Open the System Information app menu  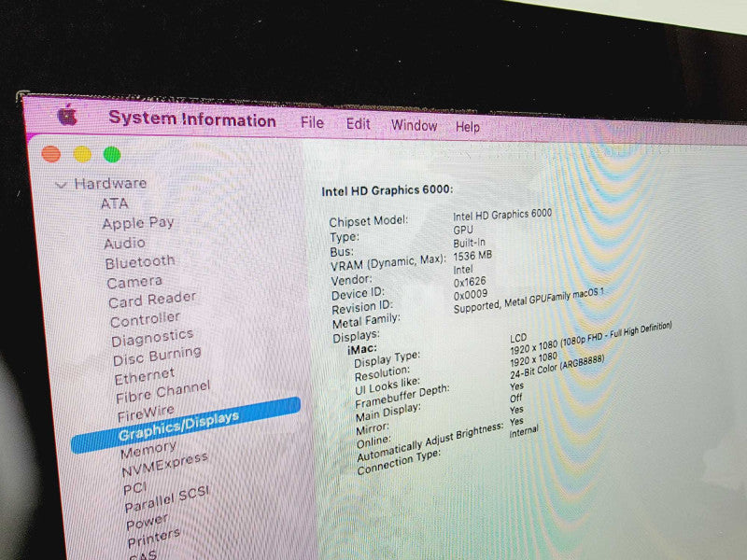[x=192, y=119]
